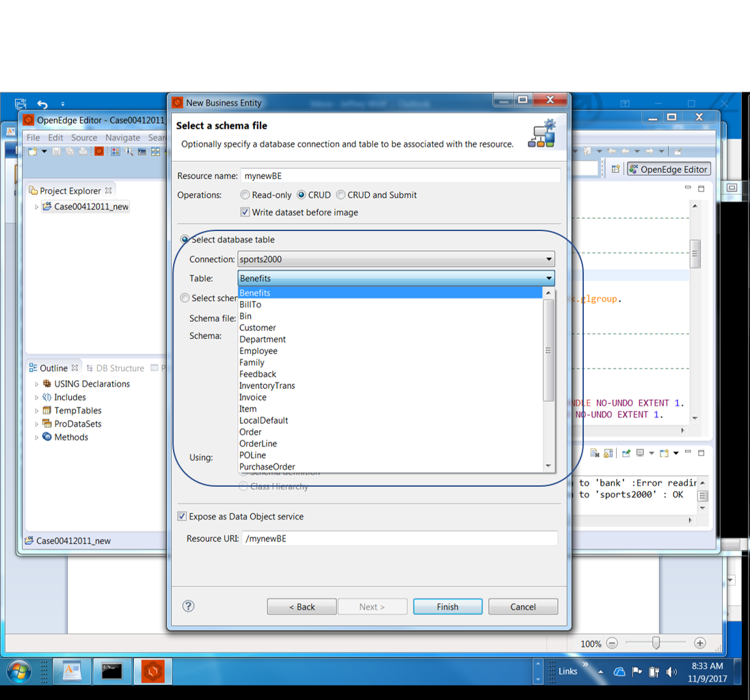
Task: Click the OpenEdge Editor perspective button
Action: [668, 169]
